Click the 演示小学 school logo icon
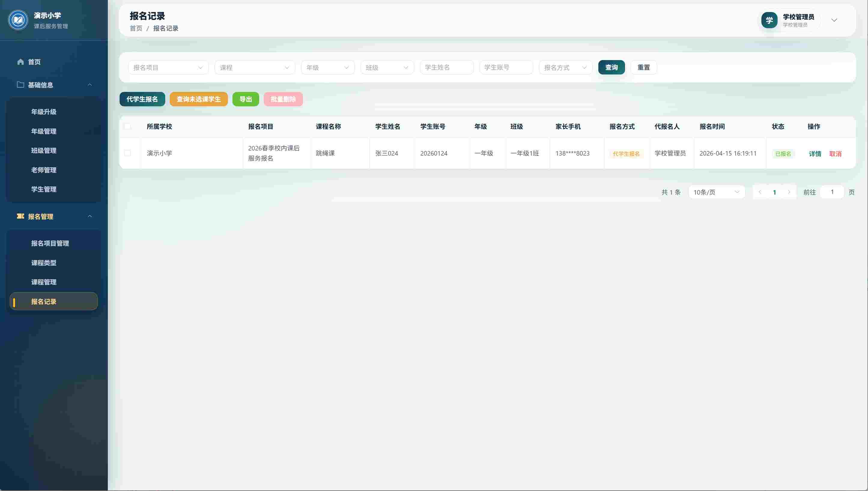868x491 pixels. click(18, 20)
